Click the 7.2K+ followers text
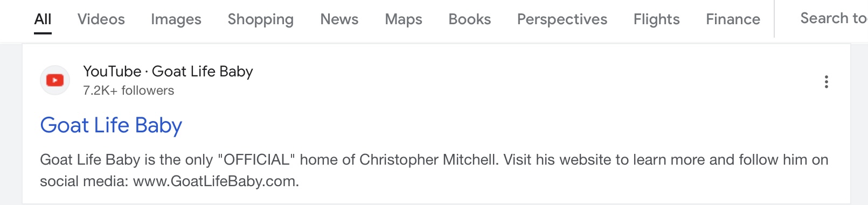This screenshot has height=205, width=868. (x=129, y=90)
